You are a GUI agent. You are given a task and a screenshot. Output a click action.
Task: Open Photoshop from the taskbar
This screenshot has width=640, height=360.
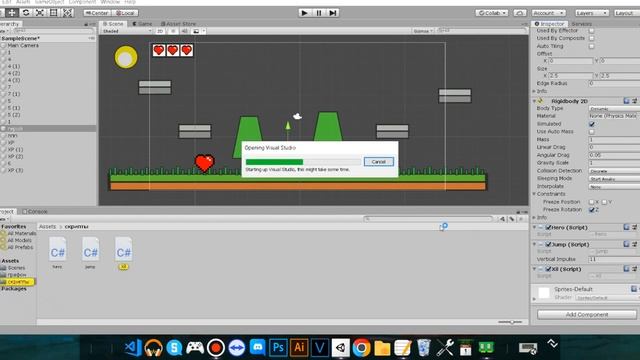(x=278, y=348)
